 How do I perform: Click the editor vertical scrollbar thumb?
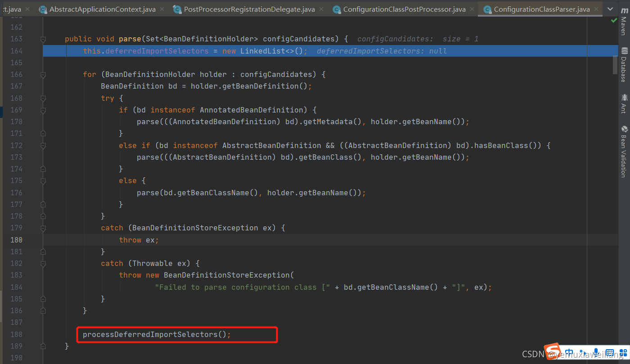[x=615, y=64]
